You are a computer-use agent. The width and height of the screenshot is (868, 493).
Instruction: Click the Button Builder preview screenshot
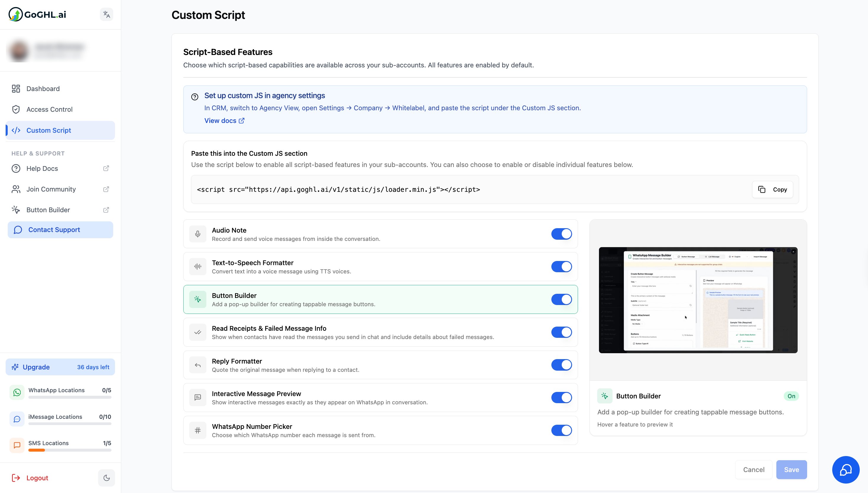click(698, 300)
